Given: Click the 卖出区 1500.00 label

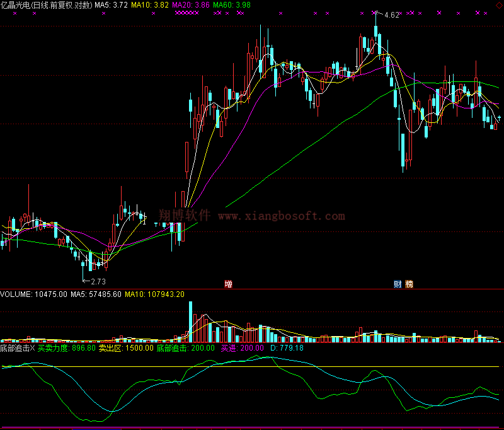Looking at the screenshot, I should [125, 347].
